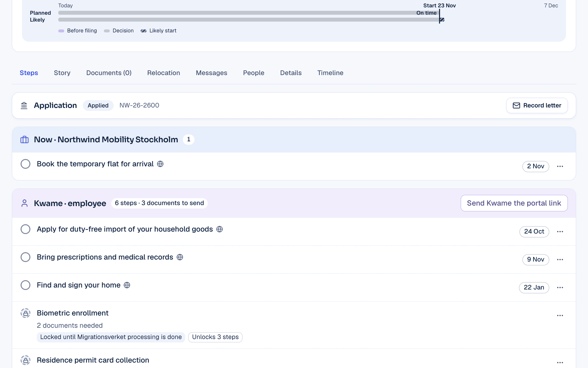Image resolution: width=588 pixels, height=368 pixels.
Task: Click the Planned timeline progress bar
Action: [x=249, y=13]
